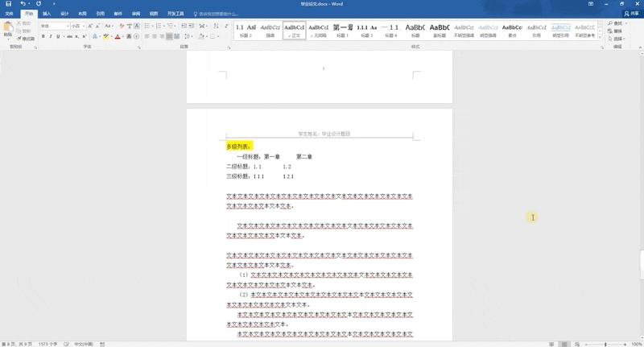Open the multilevel list dropdown

coord(175,26)
